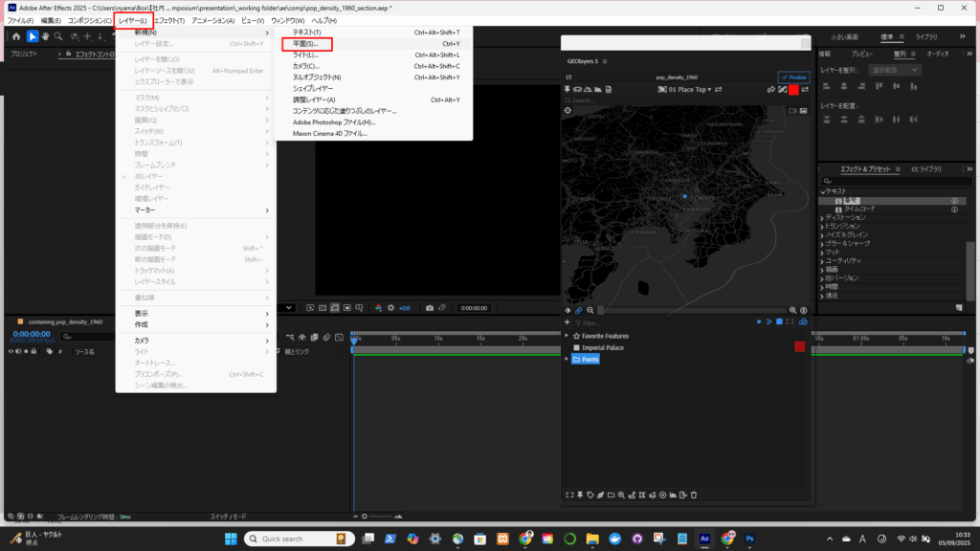Image resolution: width=980 pixels, height=551 pixels.
Task: Click the red color swatch in GEOlayers header
Action: pos(792,89)
